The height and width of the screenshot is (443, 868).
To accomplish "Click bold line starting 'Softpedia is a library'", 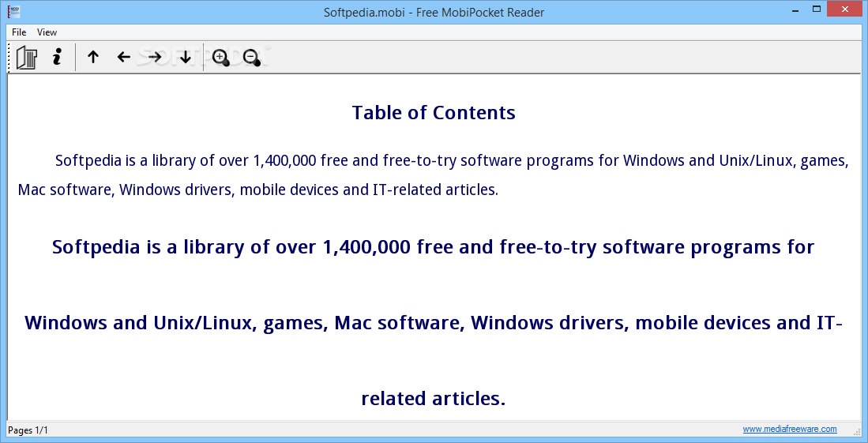I will point(434,246).
